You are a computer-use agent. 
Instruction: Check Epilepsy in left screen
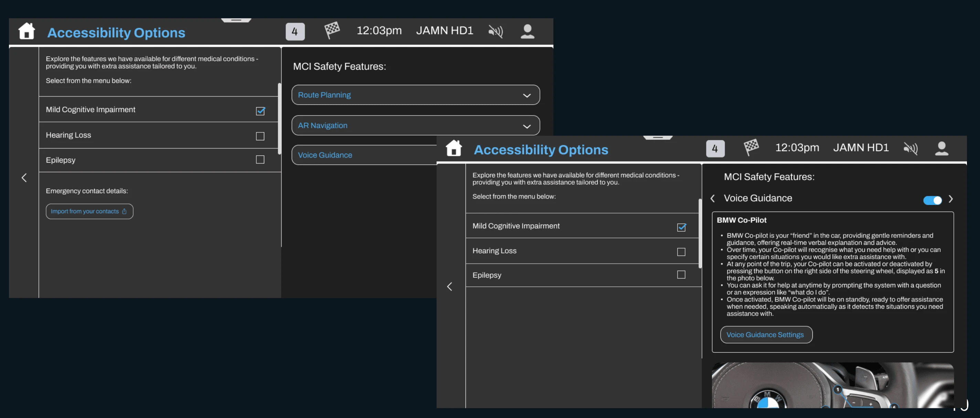(x=260, y=159)
